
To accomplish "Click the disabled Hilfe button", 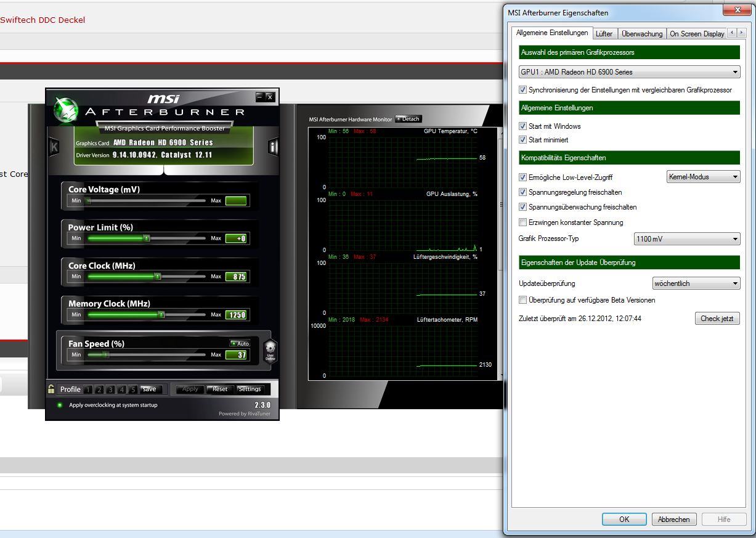I will coord(724,519).
